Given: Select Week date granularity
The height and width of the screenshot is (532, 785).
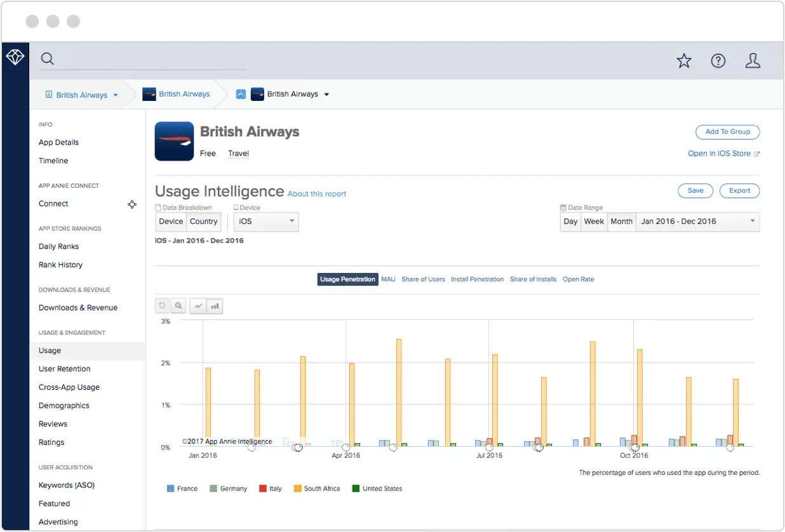Looking at the screenshot, I should tap(594, 222).
